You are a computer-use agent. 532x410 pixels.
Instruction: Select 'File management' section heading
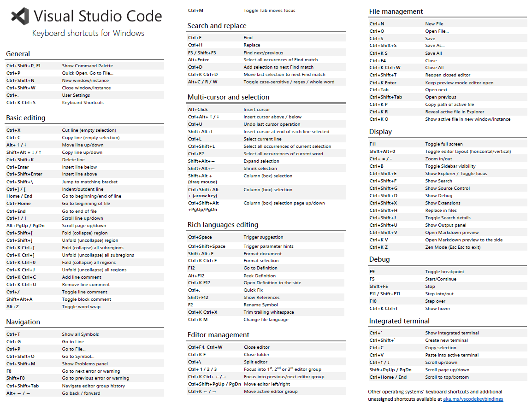coord(396,12)
